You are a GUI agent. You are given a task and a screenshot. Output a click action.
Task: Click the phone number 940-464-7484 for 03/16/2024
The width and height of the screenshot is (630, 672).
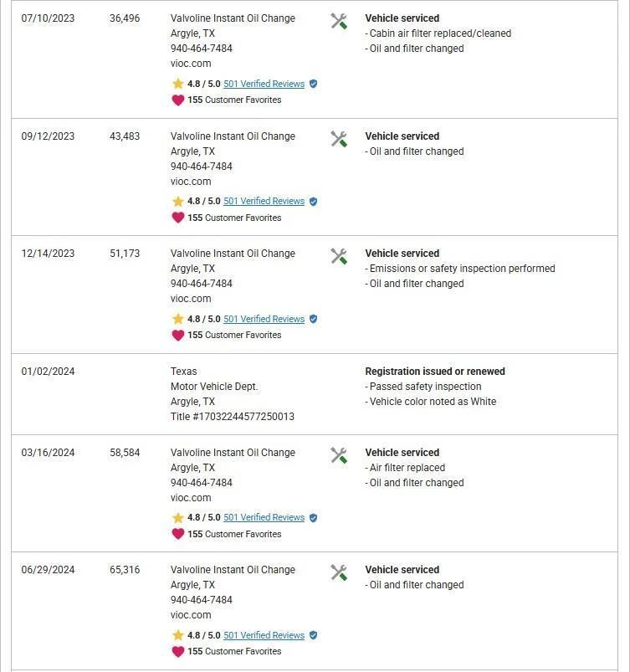[x=202, y=483]
